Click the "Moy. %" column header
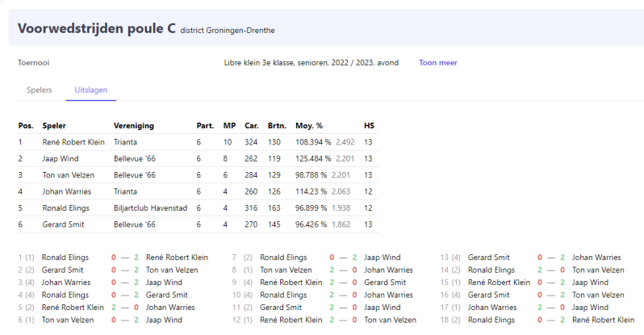Viewport: 644px width, 335px height. click(x=309, y=126)
